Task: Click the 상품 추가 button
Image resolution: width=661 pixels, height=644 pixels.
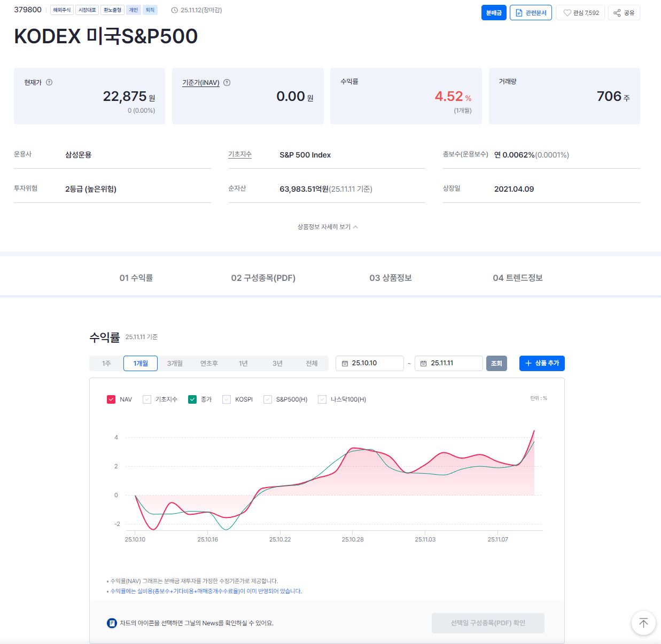Action: click(542, 363)
